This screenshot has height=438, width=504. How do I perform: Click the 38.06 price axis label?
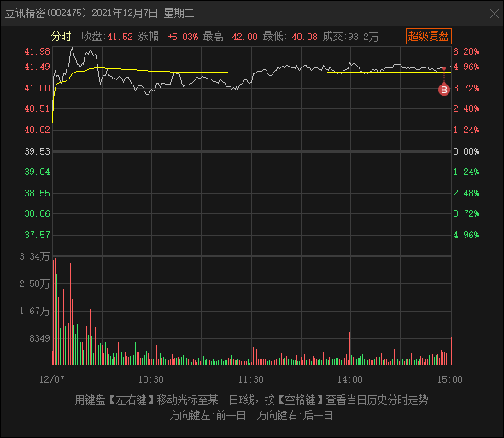[38, 213]
